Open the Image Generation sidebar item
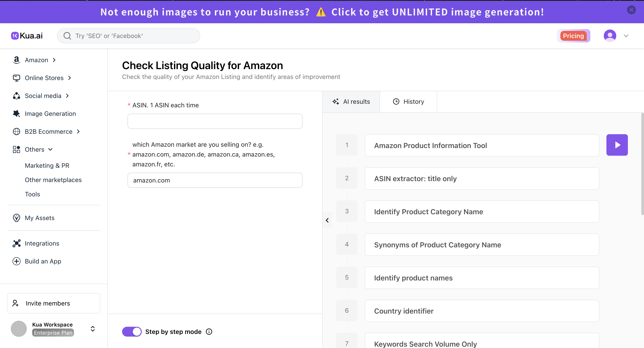Screen dimensions: 644x348 (50, 113)
